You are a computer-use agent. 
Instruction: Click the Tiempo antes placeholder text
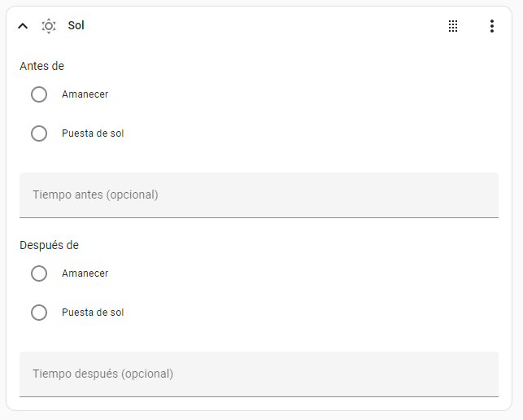coord(95,195)
